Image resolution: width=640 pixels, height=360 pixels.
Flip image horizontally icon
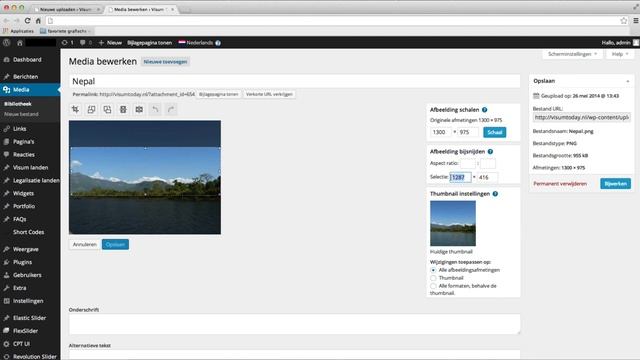click(x=139, y=109)
